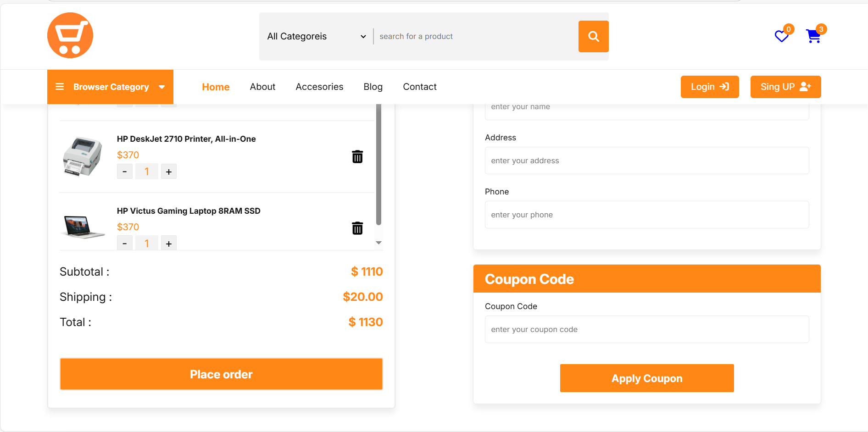The width and height of the screenshot is (868, 432).
Task: Open the cart showing 3 items
Action: coord(813,36)
